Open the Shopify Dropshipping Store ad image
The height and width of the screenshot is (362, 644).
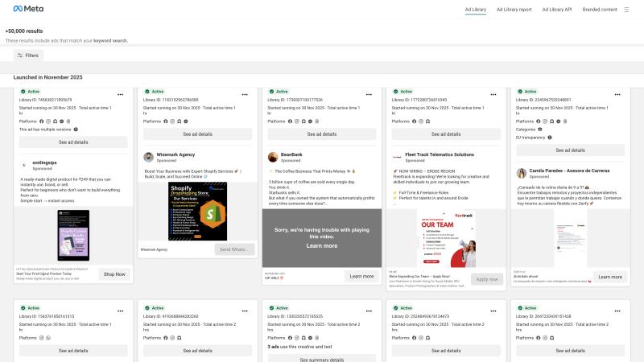[x=197, y=211]
